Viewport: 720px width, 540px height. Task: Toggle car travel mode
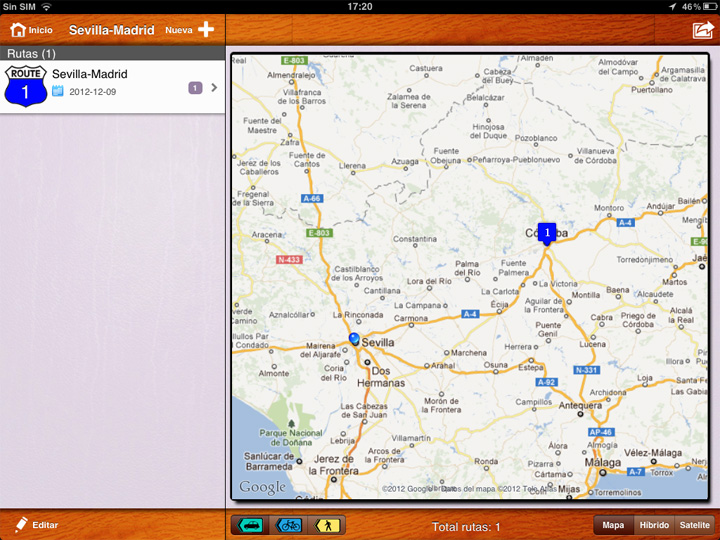tap(251, 525)
